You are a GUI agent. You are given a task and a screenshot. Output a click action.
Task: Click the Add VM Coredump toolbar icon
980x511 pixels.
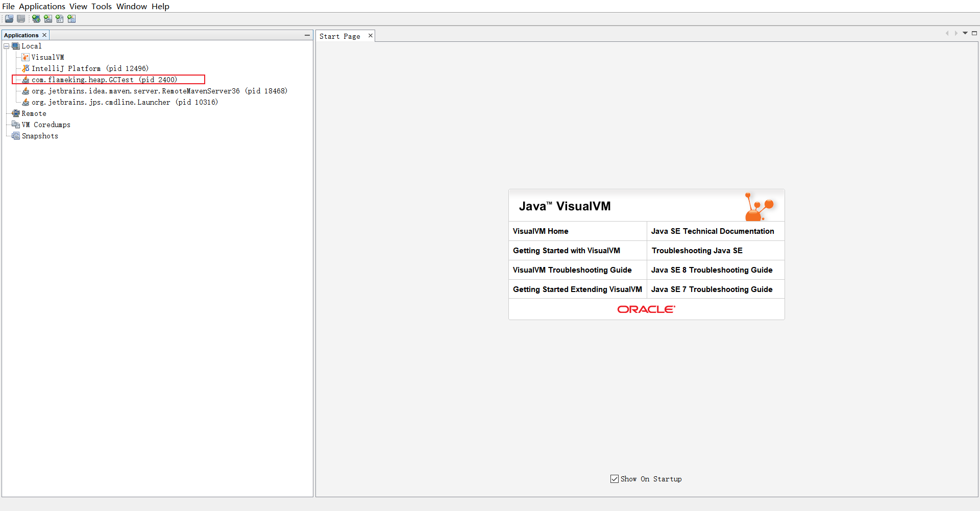pyautogui.click(x=60, y=19)
